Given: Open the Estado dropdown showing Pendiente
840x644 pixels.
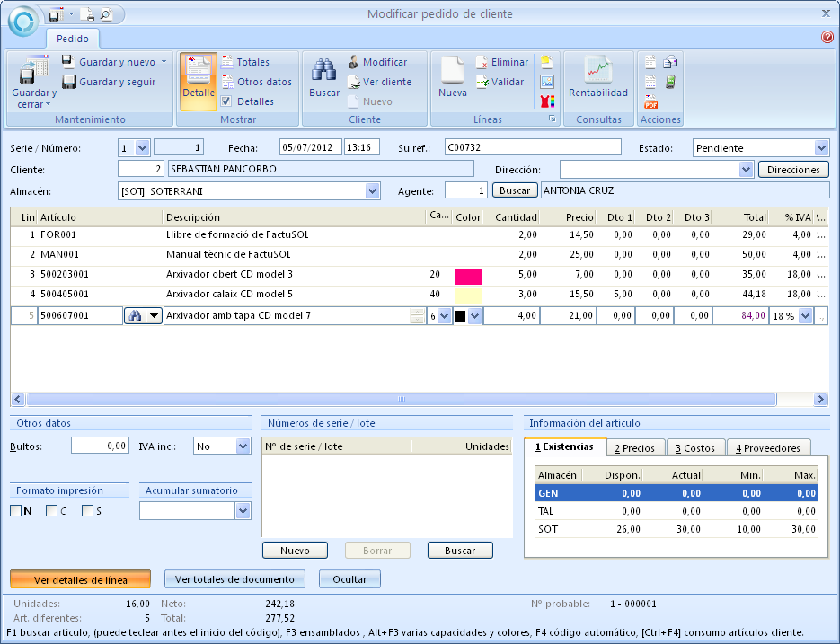Looking at the screenshot, I should tap(821, 148).
